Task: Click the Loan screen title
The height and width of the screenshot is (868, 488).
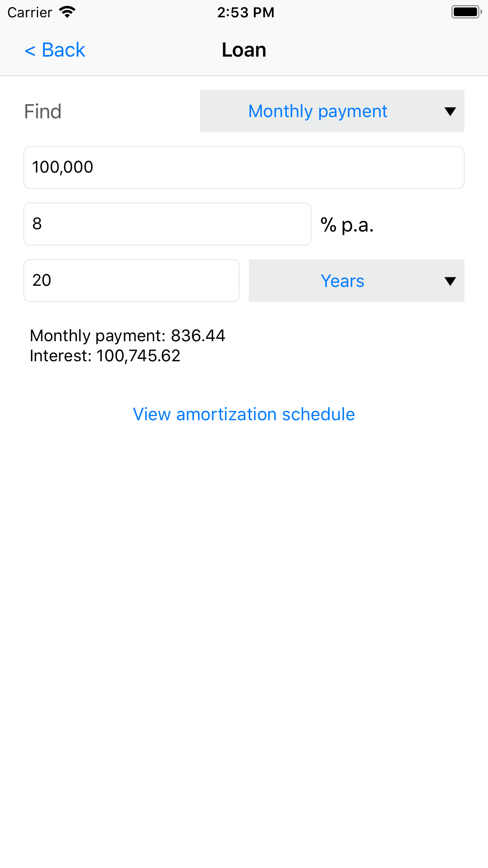Action: (x=244, y=50)
